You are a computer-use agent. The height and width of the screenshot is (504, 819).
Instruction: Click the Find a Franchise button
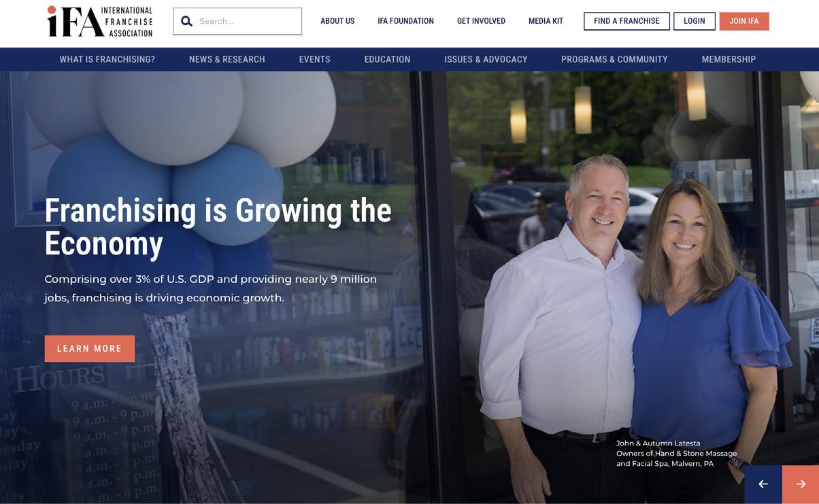click(626, 21)
